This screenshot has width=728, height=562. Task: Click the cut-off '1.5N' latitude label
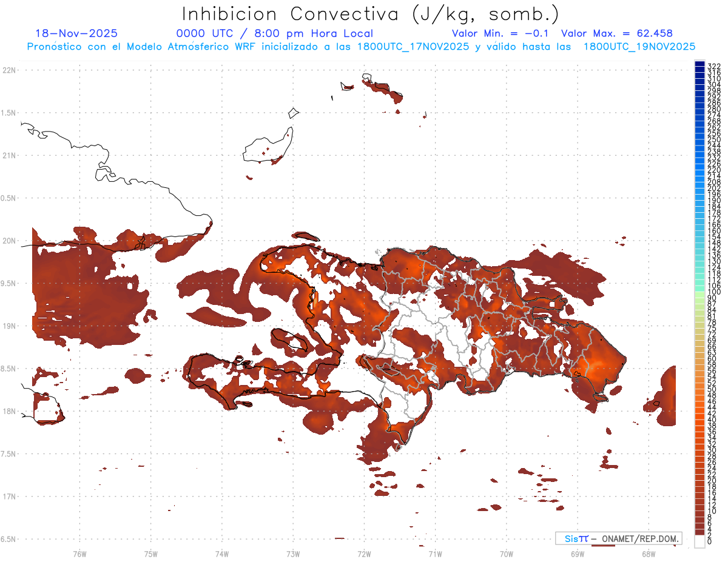click(8, 113)
